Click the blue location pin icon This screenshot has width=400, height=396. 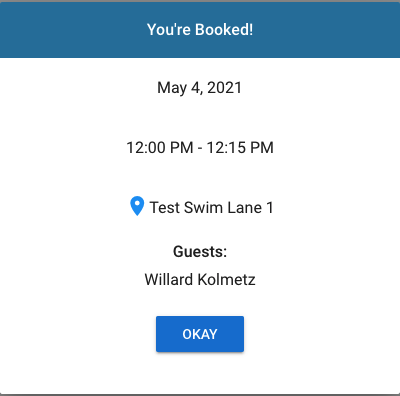pyautogui.click(x=137, y=206)
